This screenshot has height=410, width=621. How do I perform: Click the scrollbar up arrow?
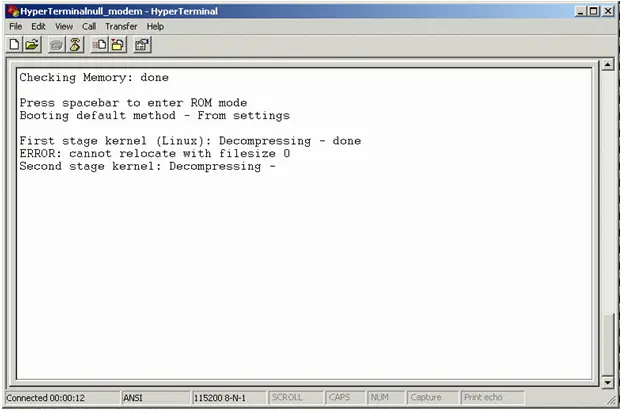coord(608,65)
